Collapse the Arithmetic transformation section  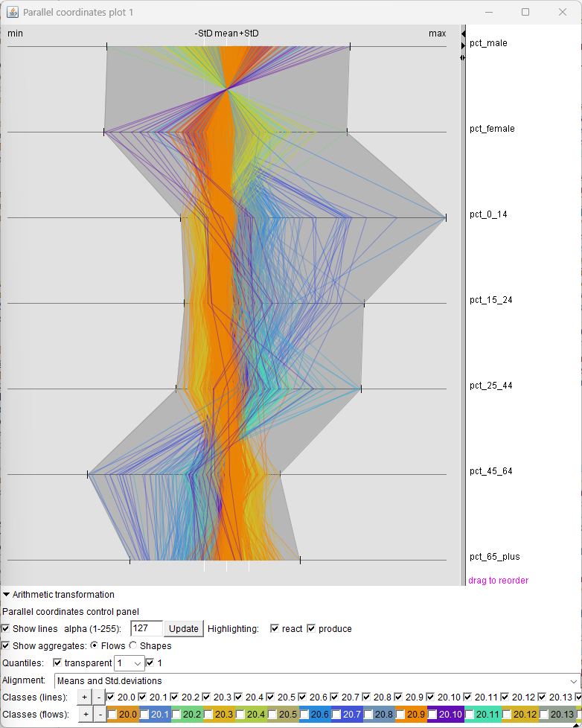(6, 595)
